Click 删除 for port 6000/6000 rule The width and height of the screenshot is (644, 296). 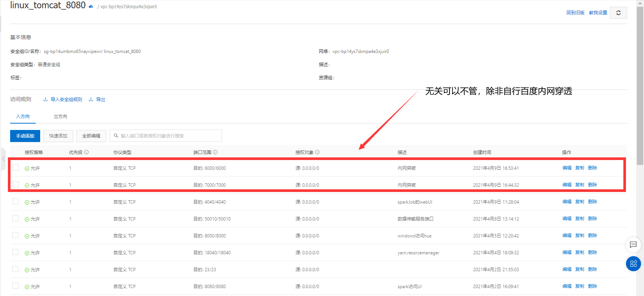coord(593,168)
